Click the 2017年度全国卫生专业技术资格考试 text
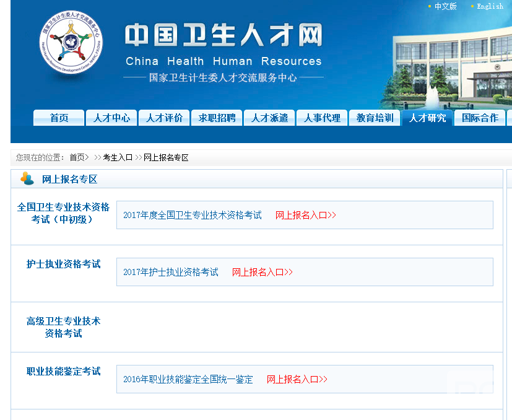Image resolution: width=512 pixels, height=420 pixels. [x=193, y=215]
